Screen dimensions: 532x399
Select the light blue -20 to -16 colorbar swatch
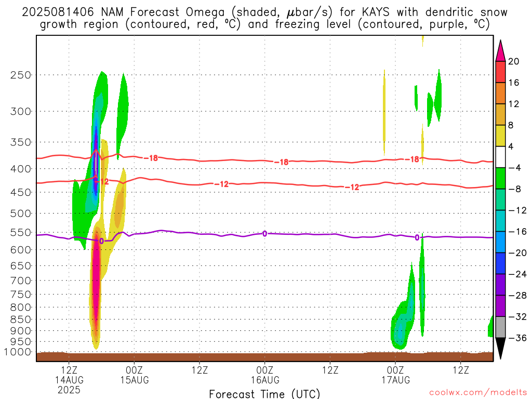click(500, 242)
